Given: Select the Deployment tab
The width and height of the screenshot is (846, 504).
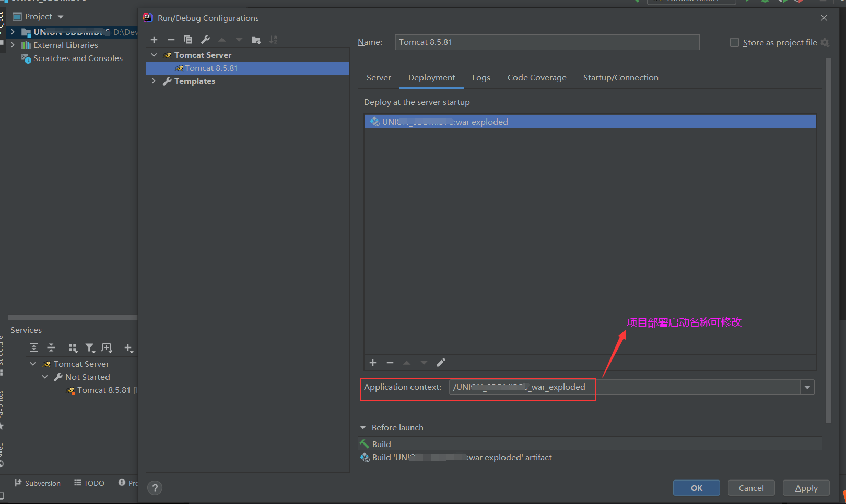Looking at the screenshot, I should 432,78.
